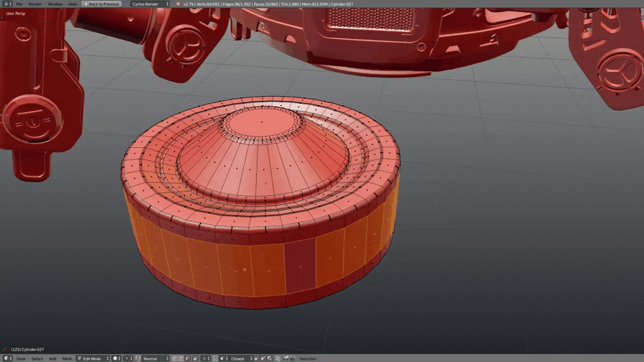Open the Mesh menu in viewport header
The image size is (644, 362).
67,358
